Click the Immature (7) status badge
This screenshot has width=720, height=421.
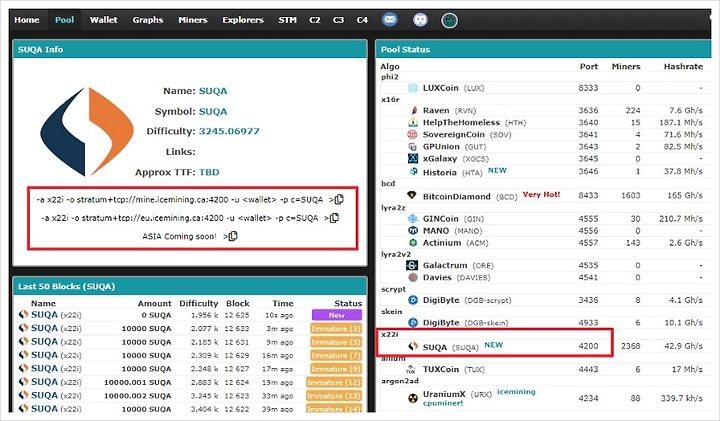[x=336, y=355]
